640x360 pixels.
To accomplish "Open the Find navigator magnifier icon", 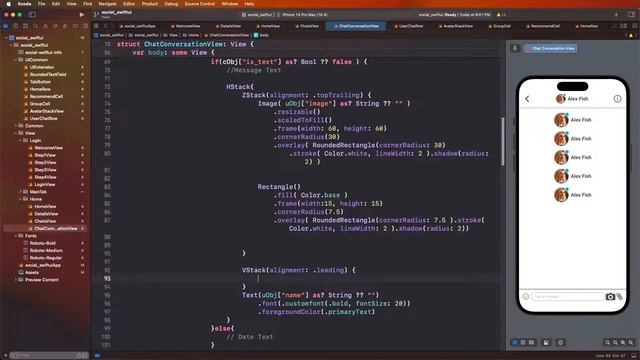I will click(x=36, y=26).
